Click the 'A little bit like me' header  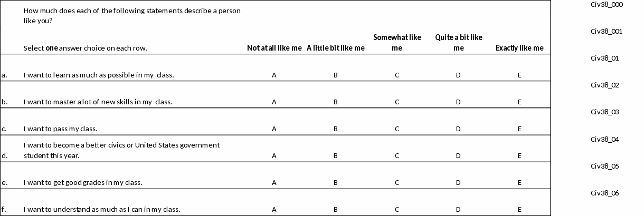(336, 48)
